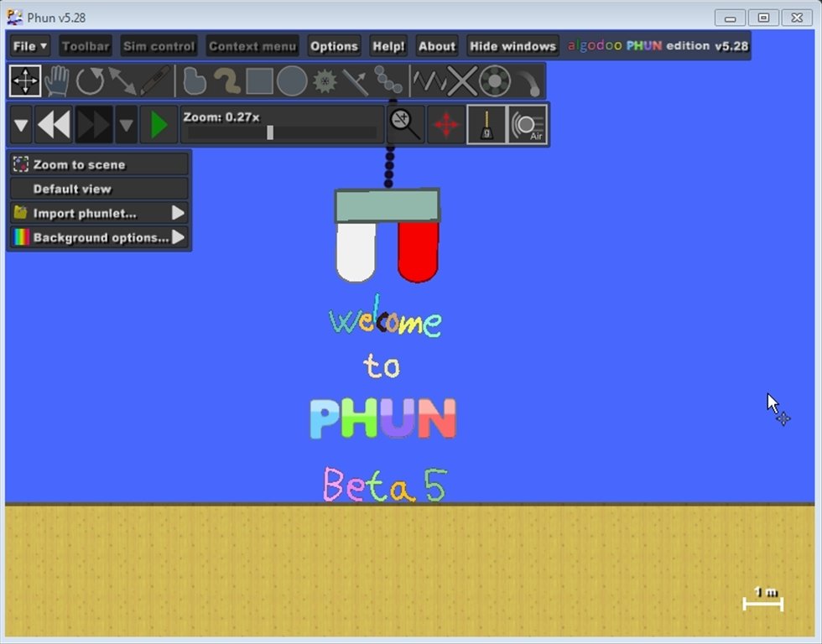The height and width of the screenshot is (644, 822).
Task: Select the Knife cut tool
Action: point(154,80)
